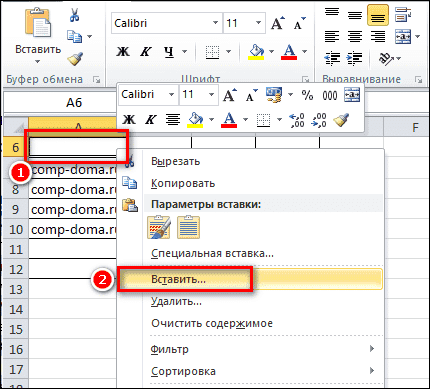Decrease font size in the ribbon
Screen dimensions: 430x389
(x=299, y=23)
